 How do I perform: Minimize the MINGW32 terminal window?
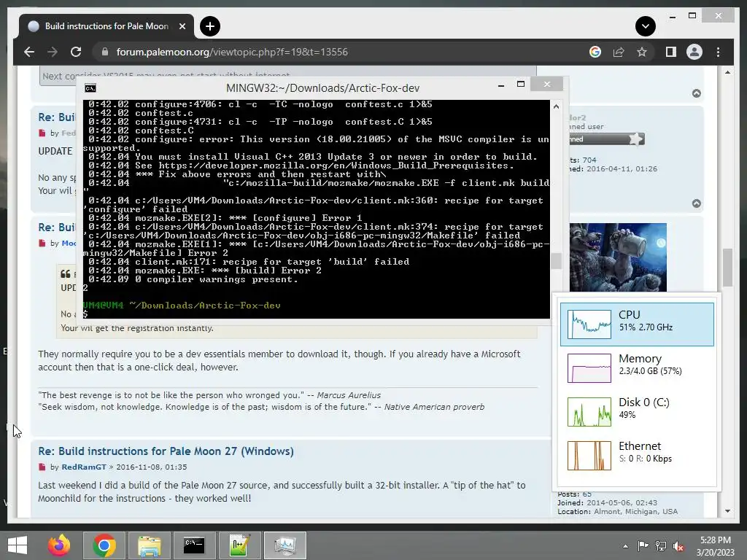(x=500, y=85)
